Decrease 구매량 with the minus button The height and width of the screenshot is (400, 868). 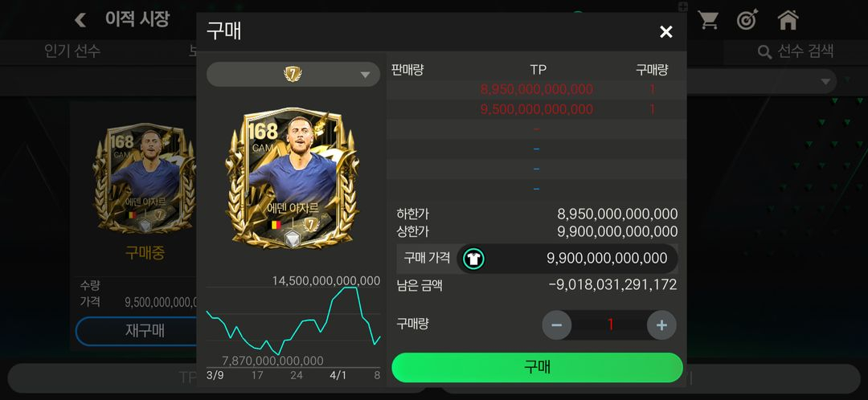pyautogui.click(x=556, y=324)
